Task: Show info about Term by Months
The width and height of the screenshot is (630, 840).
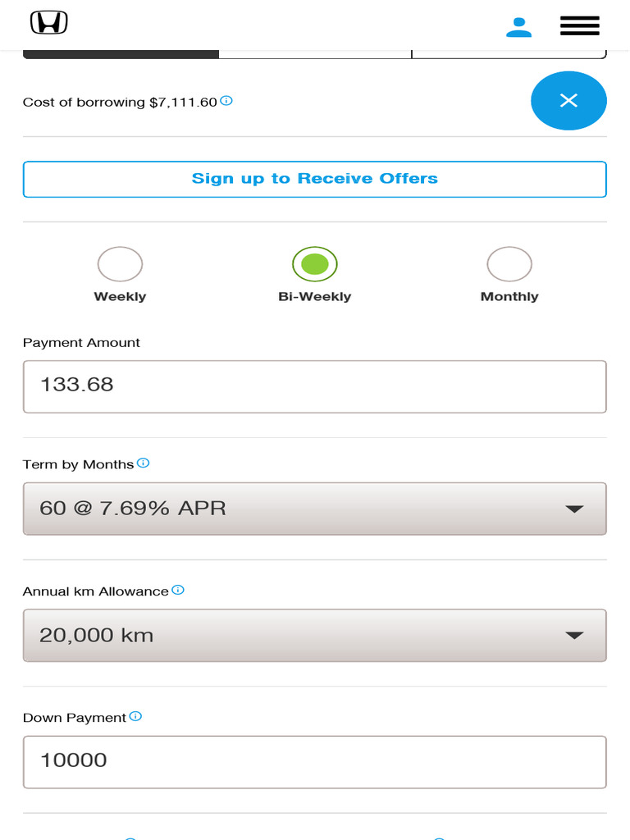Action: tap(144, 463)
